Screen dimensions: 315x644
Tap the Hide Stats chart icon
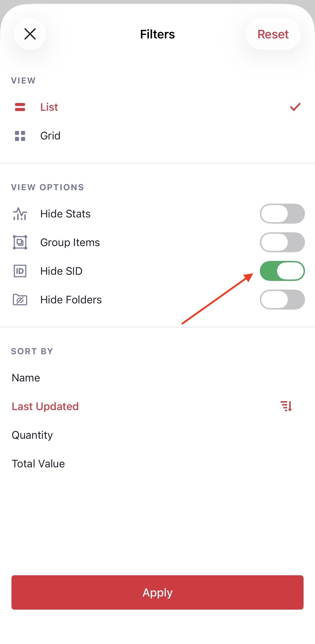pyautogui.click(x=20, y=214)
